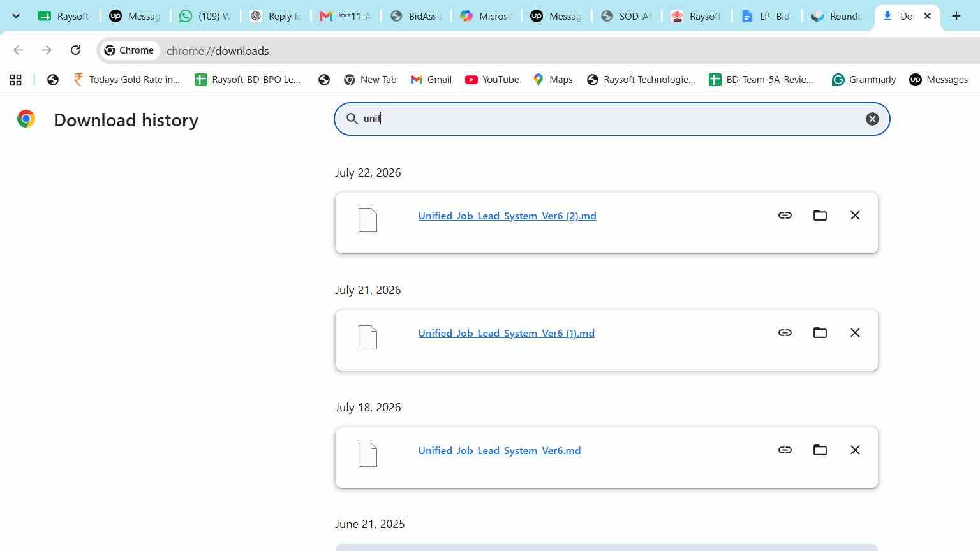This screenshot has width=980, height=551.
Task: Open the Grammarly bookmark
Action: point(864,80)
